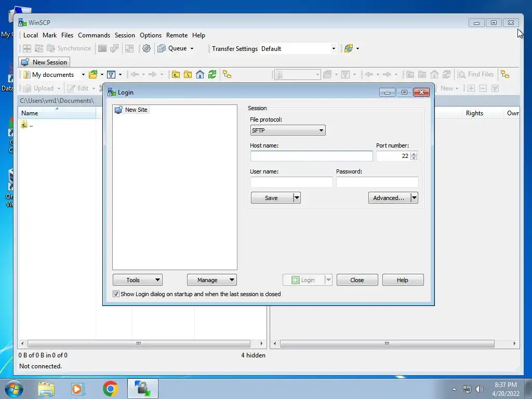Image resolution: width=532 pixels, height=399 pixels.
Task: Refresh the local panel
Action: point(212,75)
